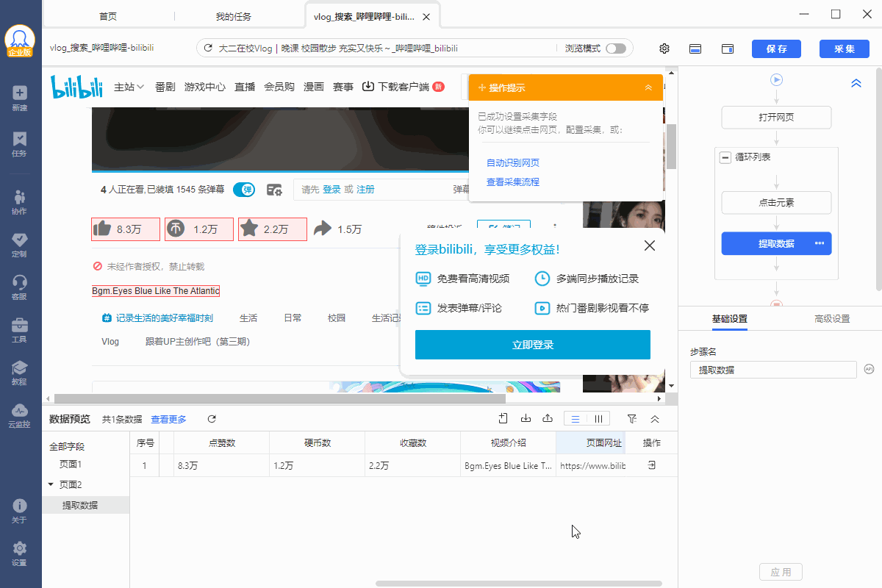This screenshot has width=882, height=588.
Task: Collapse the 操作提示 panel
Action: (x=648, y=87)
